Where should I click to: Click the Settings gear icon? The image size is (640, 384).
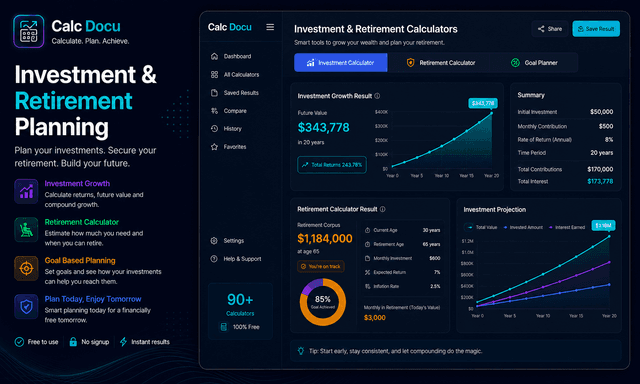point(214,241)
